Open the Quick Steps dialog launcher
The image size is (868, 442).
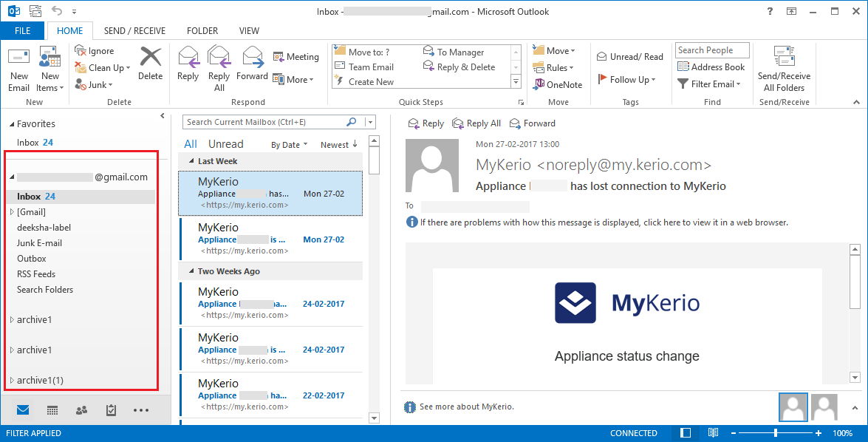(521, 103)
